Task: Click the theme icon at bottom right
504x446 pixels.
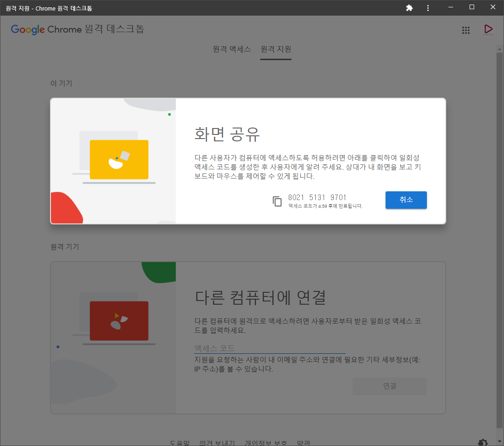Action: click(x=483, y=442)
